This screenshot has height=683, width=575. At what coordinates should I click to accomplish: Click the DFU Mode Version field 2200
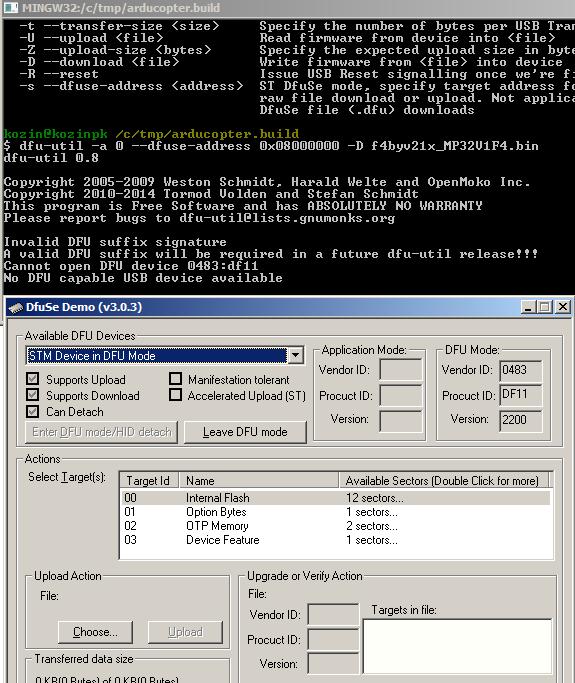click(x=521, y=420)
